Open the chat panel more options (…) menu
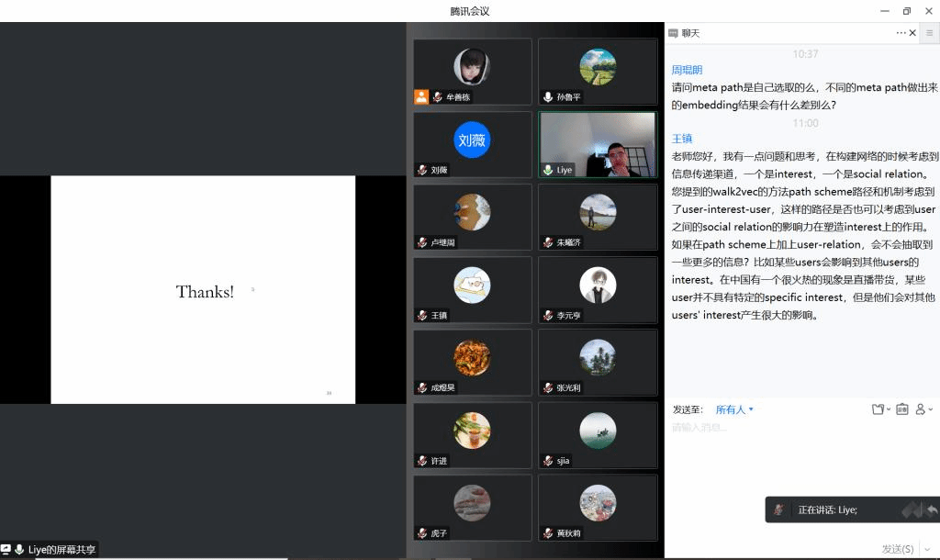940x560 pixels. point(901,33)
